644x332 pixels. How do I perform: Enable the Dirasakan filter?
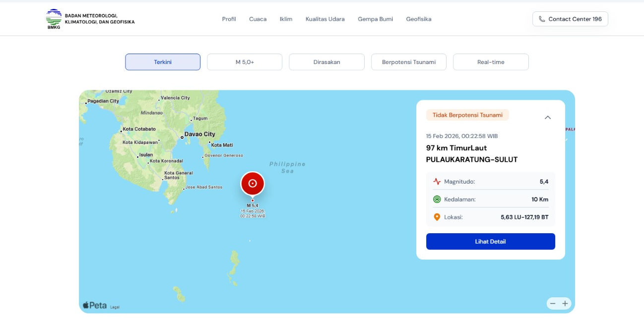click(327, 62)
